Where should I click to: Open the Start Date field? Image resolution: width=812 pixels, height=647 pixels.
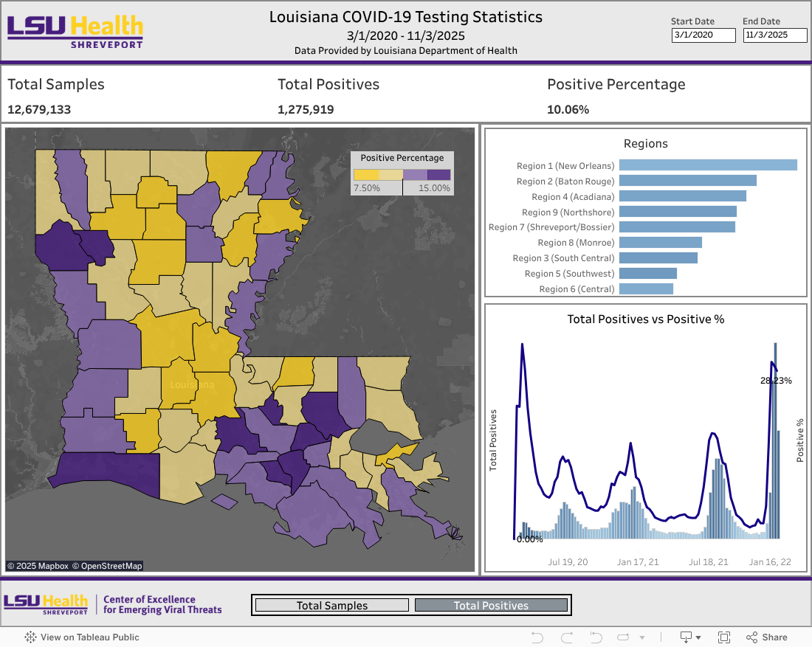[x=703, y=35]
